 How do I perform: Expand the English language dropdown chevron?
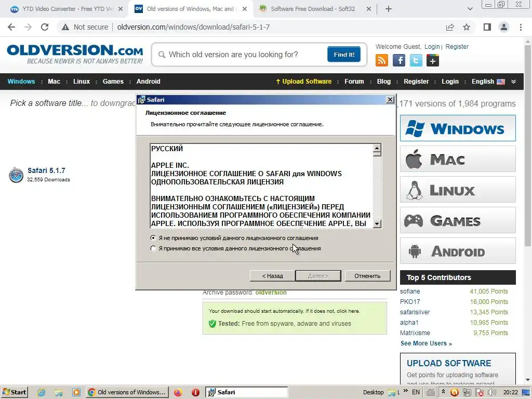[x=513, y=82]
